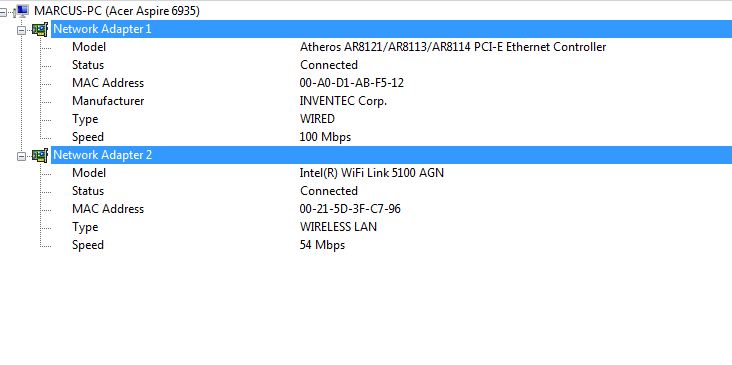The image size is (732, 365).
Task: Click the 00-21-5D-3F-C7-96 MAC address value
Action: pos(350,209)
